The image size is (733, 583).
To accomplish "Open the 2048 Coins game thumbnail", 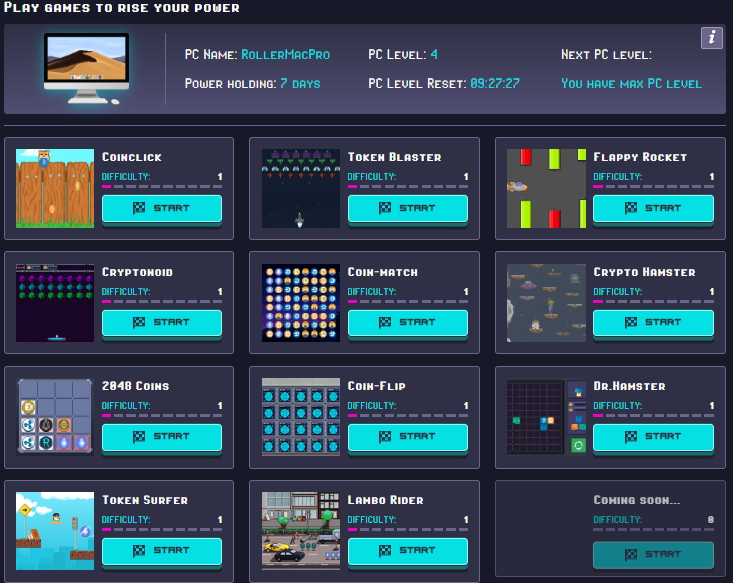I will pyautogui.click(x=54, y=417).
